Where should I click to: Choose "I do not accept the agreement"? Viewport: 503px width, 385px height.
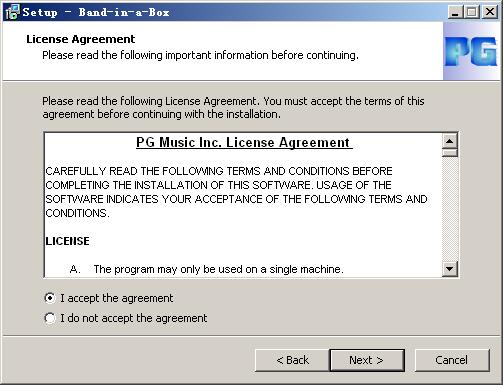tap(50, 318)
